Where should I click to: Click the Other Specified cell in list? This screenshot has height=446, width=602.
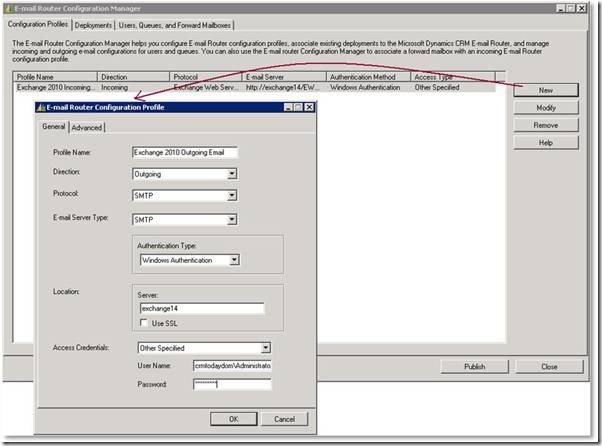(437, 88)
